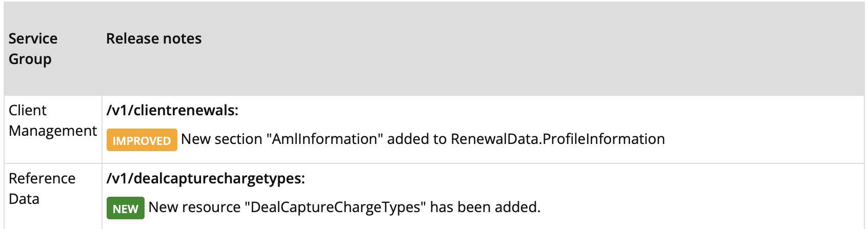The image size is (868, 229).
Task: Click the word "Reference" in first column
Action: 42,178
